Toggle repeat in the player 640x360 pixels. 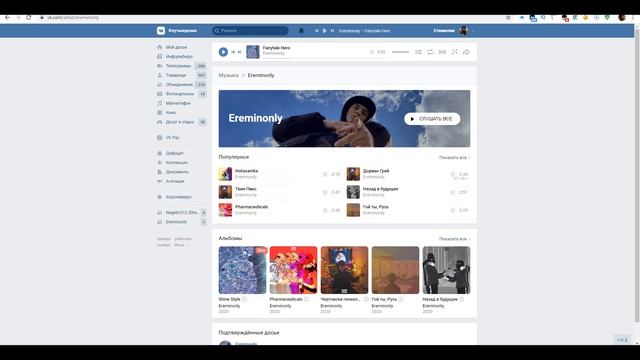click(x=430, y=52)
